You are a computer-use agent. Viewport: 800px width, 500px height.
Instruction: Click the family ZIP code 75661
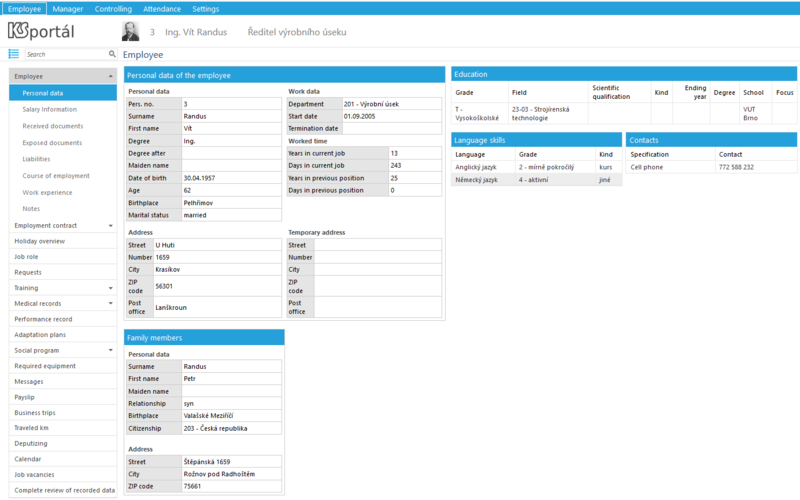pos(231,487)
